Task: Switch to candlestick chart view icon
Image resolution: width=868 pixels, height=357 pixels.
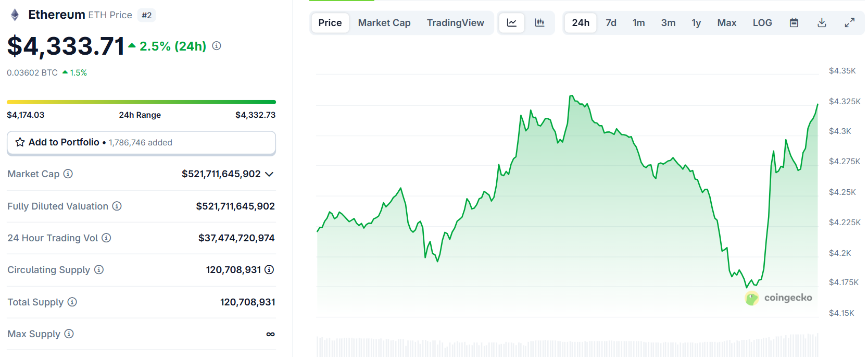Action: point(539,23)
